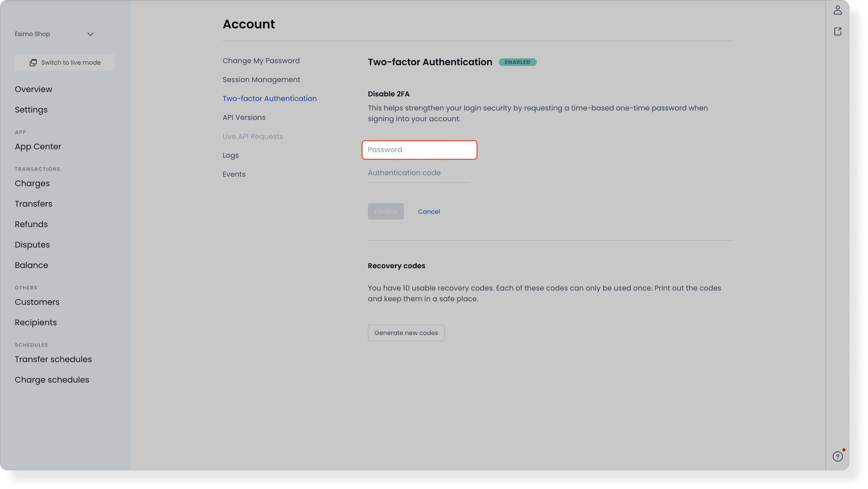Click the Cancel link
The width and height of the screenshot is (868, 489).
429,212
